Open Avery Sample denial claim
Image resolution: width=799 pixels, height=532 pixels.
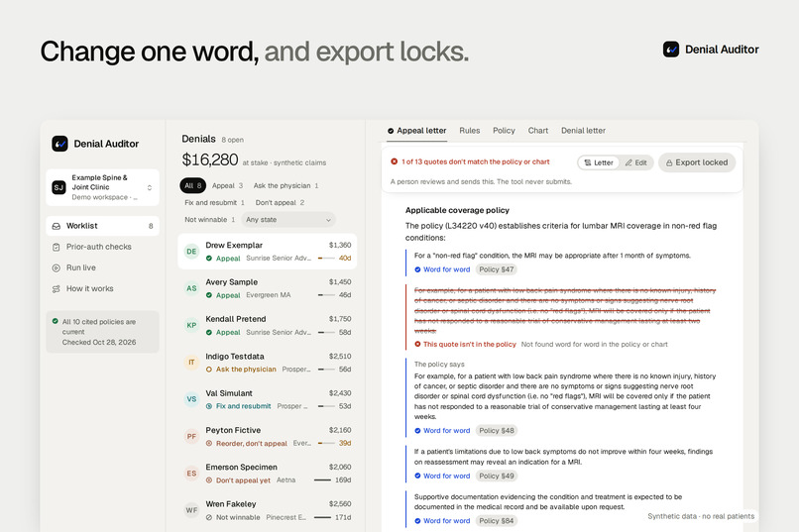[267, 288]
